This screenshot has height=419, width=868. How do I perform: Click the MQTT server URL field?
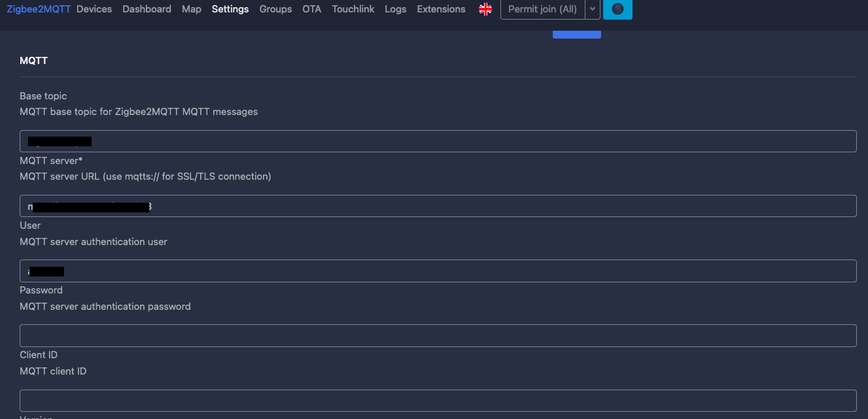tap(438, 206)
